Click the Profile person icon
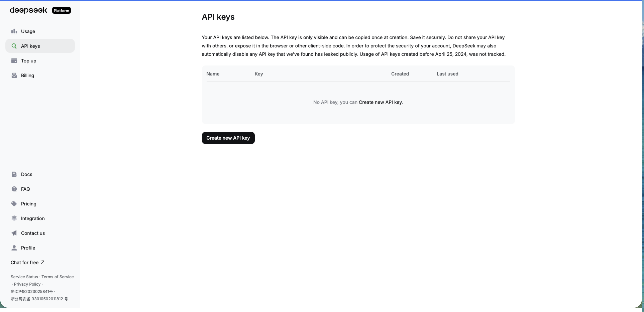The image size is (644, 312). coord(14,248)
